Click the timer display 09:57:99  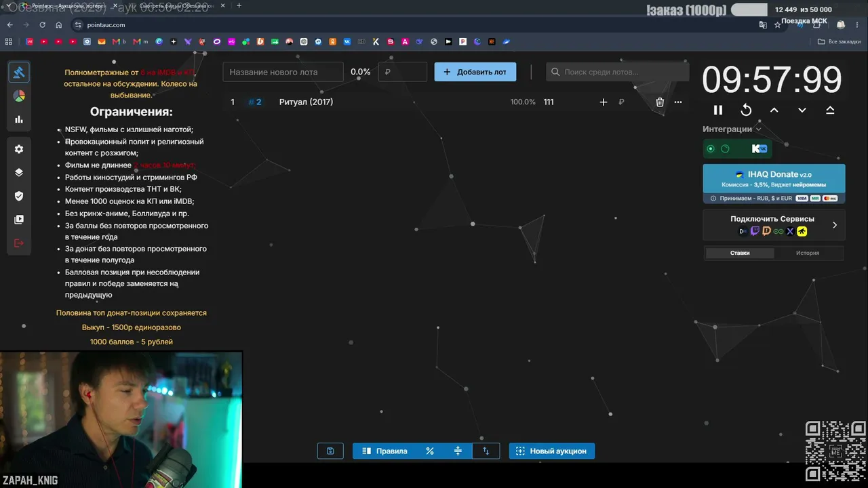click(x=772, y=80)
